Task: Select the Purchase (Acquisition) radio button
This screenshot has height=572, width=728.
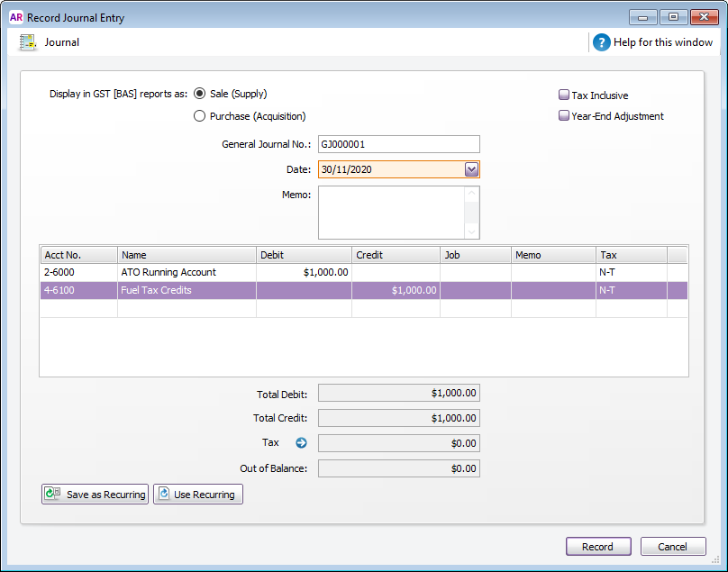Action: (199, 115)
